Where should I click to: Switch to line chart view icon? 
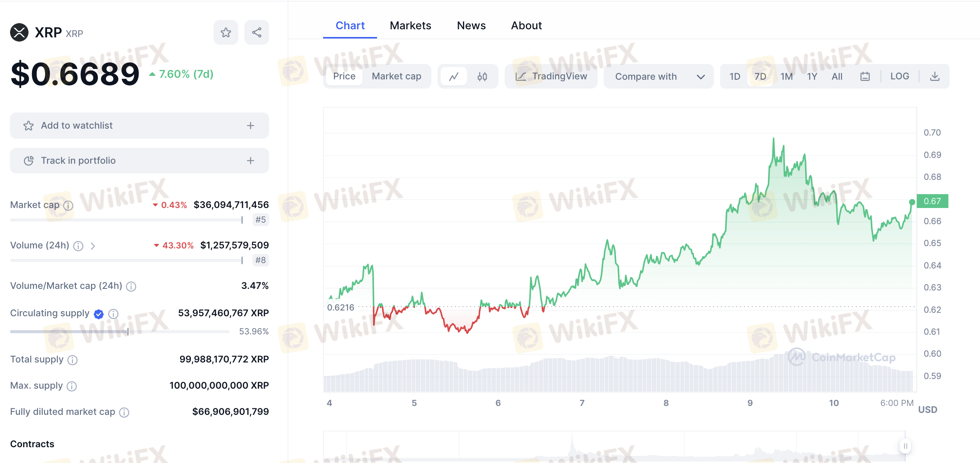pyautogui.click(x=454, y=76)
